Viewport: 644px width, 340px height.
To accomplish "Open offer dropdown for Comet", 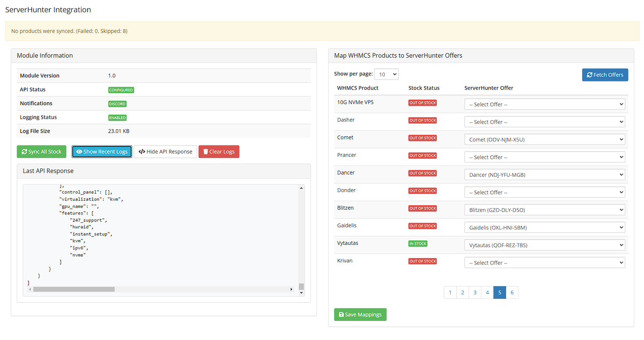I will tap(545, 139).
